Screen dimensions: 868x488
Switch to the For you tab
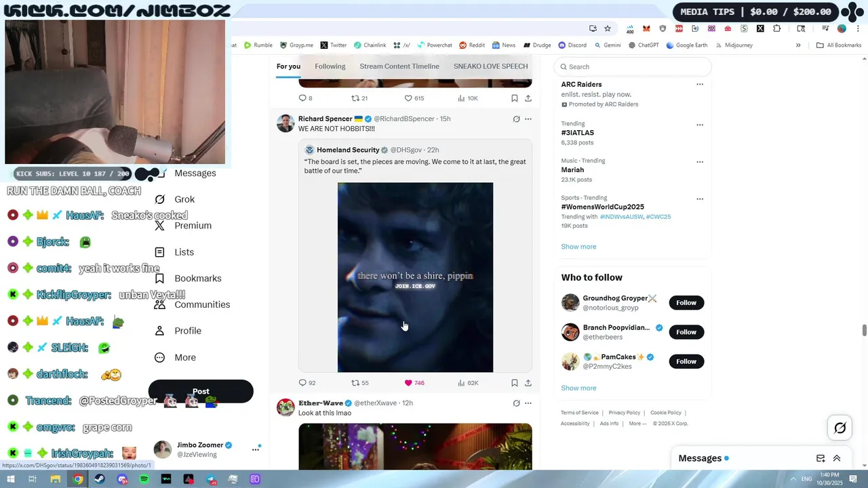(x=288, y=66)
